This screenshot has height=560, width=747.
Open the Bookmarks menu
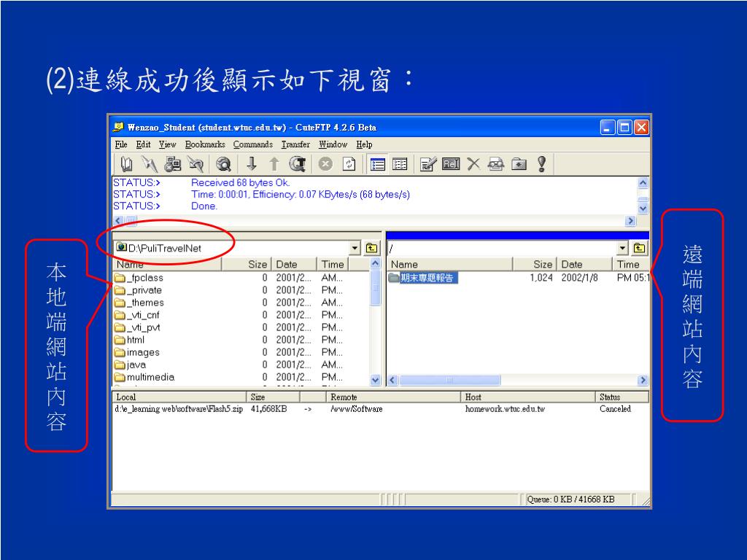click(205, 144)
